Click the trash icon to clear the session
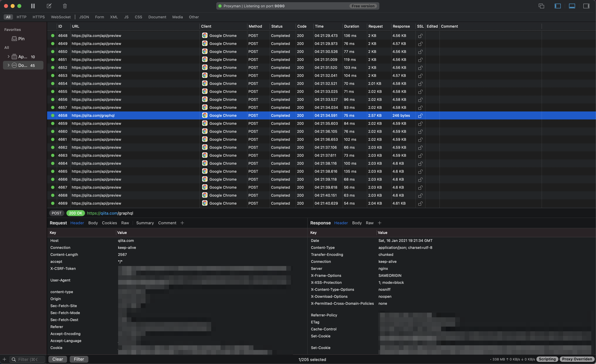The image size is (596, 364). coord(65,6)
